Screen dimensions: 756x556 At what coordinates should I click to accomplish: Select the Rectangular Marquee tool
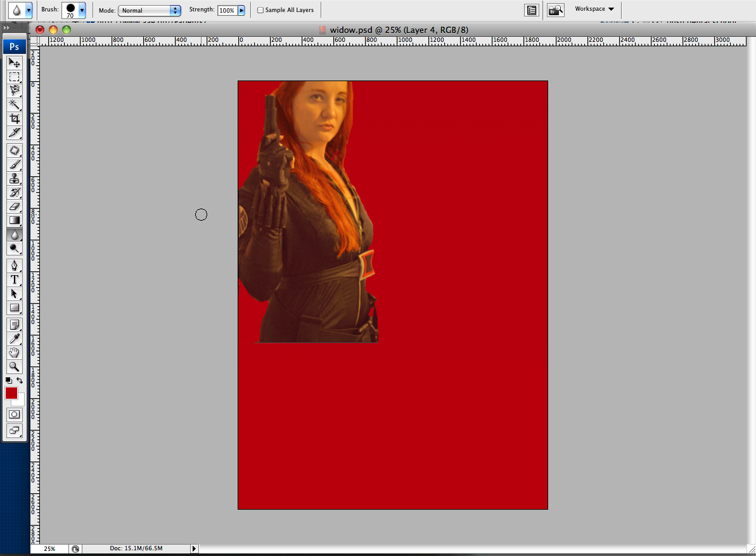click(x=15, y=77)
